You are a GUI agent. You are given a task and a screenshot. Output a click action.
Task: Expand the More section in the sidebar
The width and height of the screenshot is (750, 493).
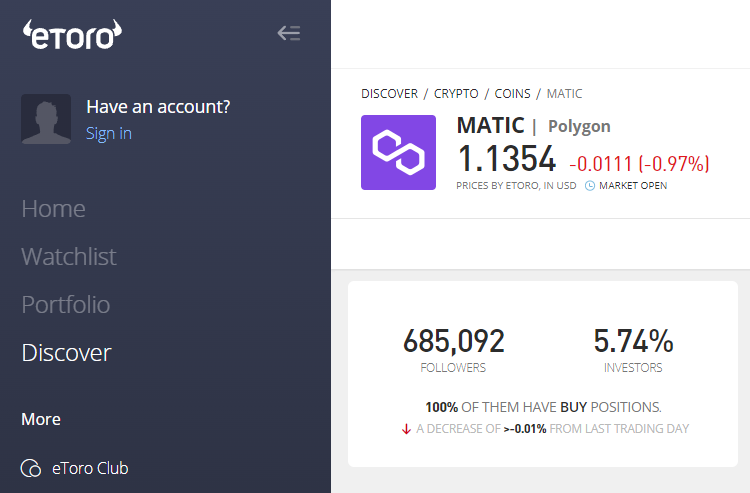[41, 419]
